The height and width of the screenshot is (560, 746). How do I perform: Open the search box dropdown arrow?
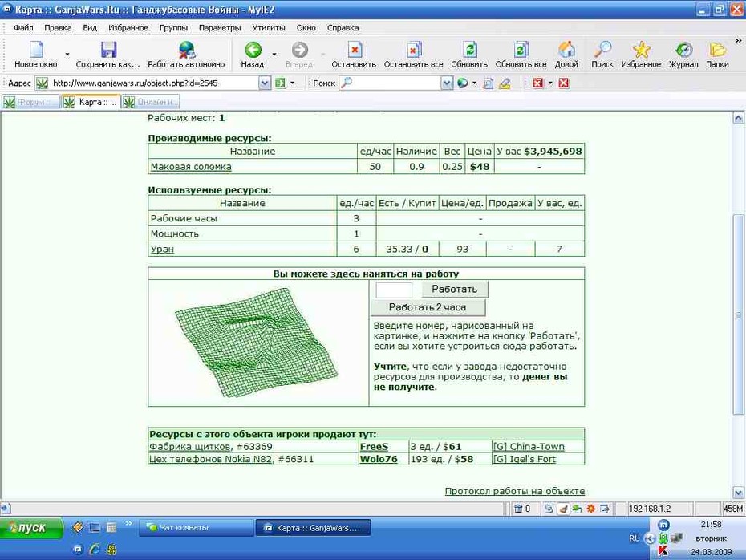point(446,83)
